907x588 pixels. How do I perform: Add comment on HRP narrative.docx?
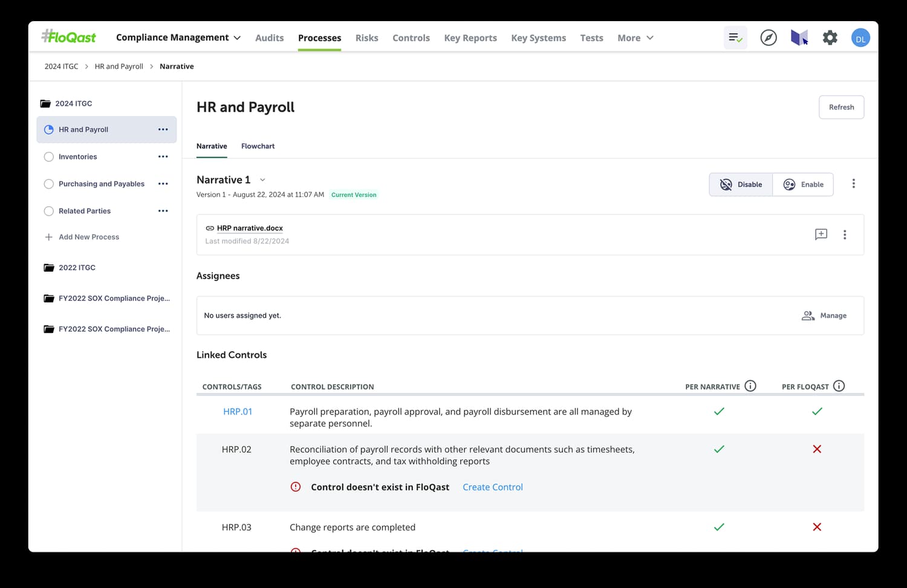click(821, 234)
